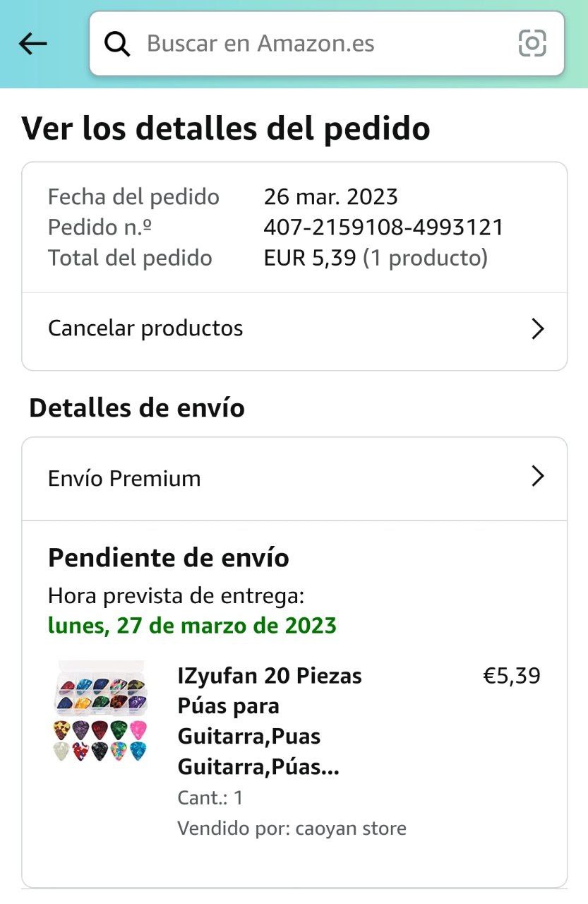Select the 'Cancelar productos' option
This screenshot has height=904, width=588.
145,328
